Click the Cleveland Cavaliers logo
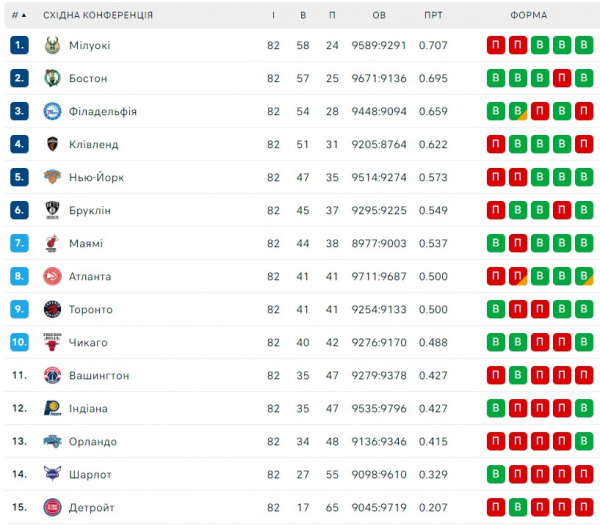 (x=52, y=144)
